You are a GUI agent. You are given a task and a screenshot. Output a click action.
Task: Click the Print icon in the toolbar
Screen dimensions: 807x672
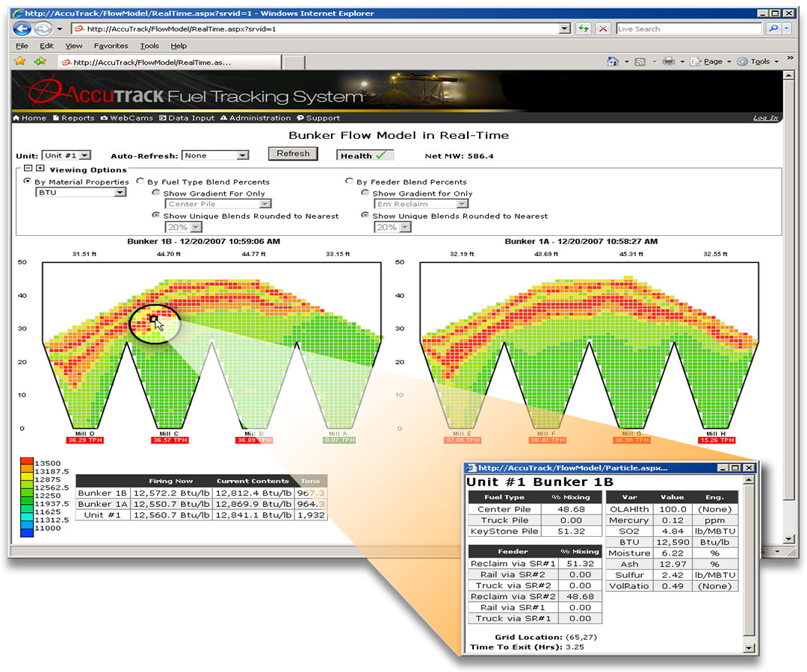[669, 61]
